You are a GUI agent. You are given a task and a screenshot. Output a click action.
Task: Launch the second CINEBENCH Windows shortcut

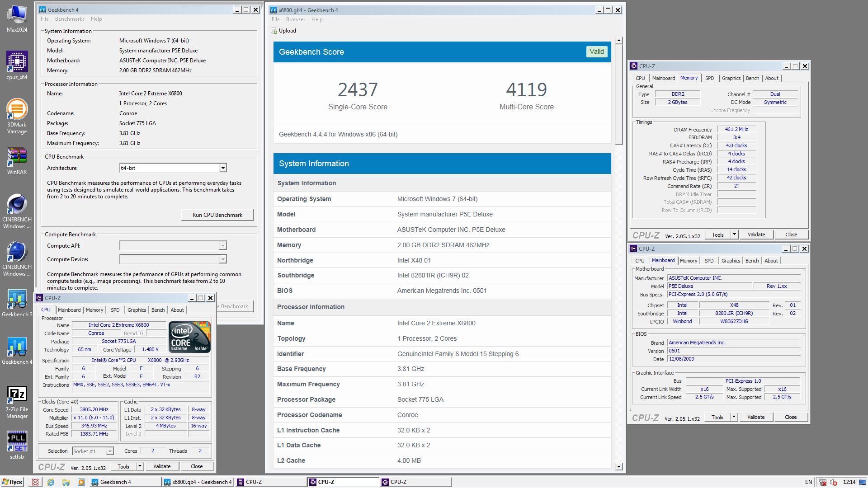17,259
